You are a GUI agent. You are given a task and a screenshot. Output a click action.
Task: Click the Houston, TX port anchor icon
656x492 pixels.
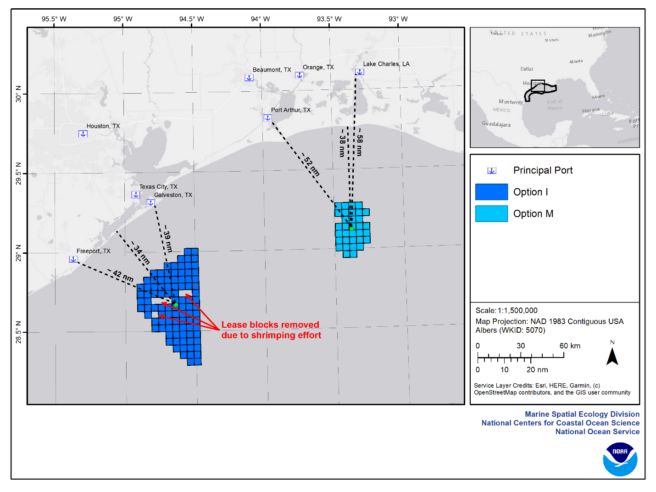[x=84, y=134]
